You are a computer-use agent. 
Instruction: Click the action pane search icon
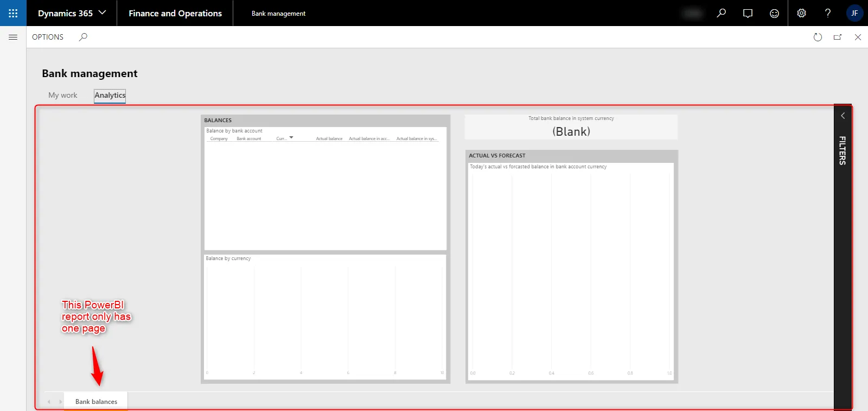point(83,37)
